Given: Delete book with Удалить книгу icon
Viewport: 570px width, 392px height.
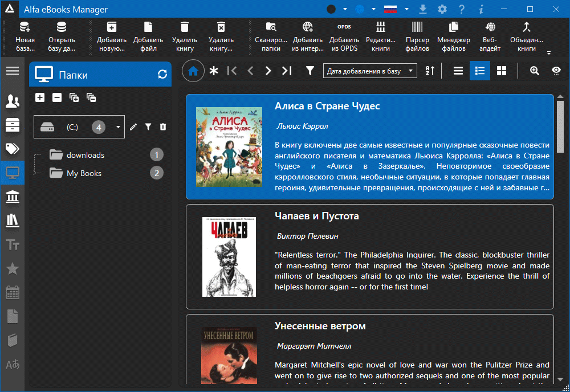Looking at the screenshot, I should click(x=185, y=38).
